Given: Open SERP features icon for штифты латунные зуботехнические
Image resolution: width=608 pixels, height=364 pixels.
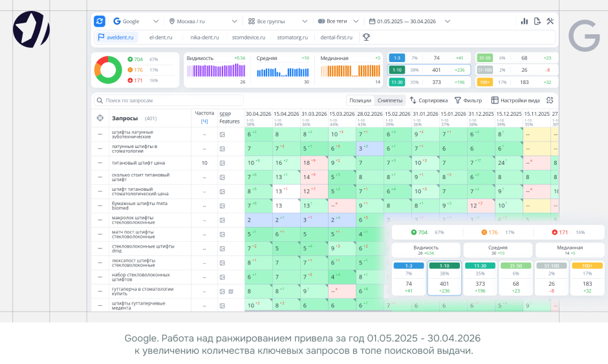Looking at the screenshot, I should click(223, 134).
